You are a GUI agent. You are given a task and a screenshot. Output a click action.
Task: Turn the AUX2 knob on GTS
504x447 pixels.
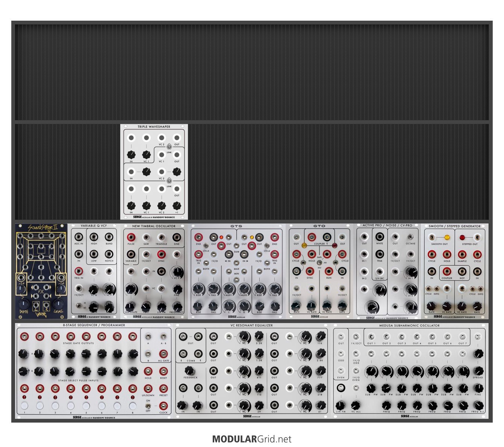click(244, 288)
